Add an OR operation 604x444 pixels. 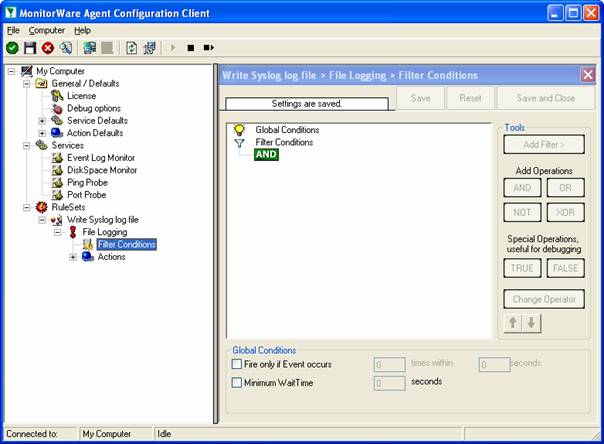(x=565, y=188)
